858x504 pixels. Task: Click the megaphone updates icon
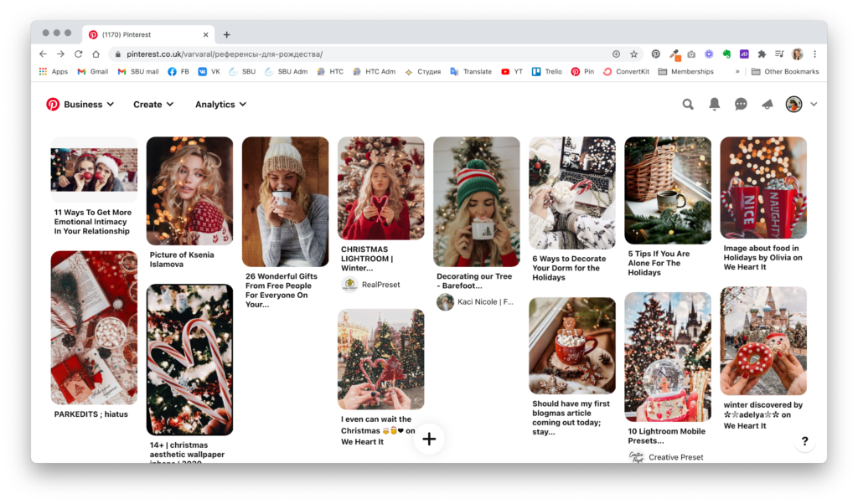point(767,105)
